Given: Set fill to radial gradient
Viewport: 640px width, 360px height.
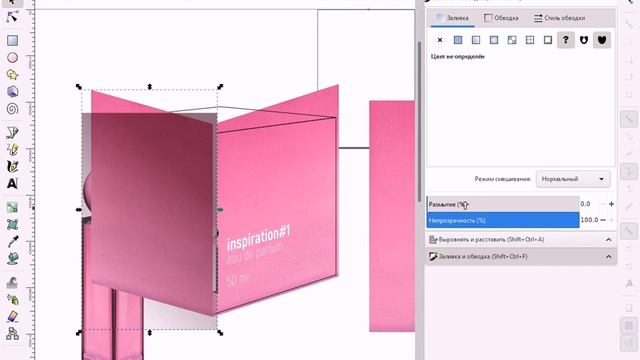Looking at the screenshot, I should click(x=494, y=40).
